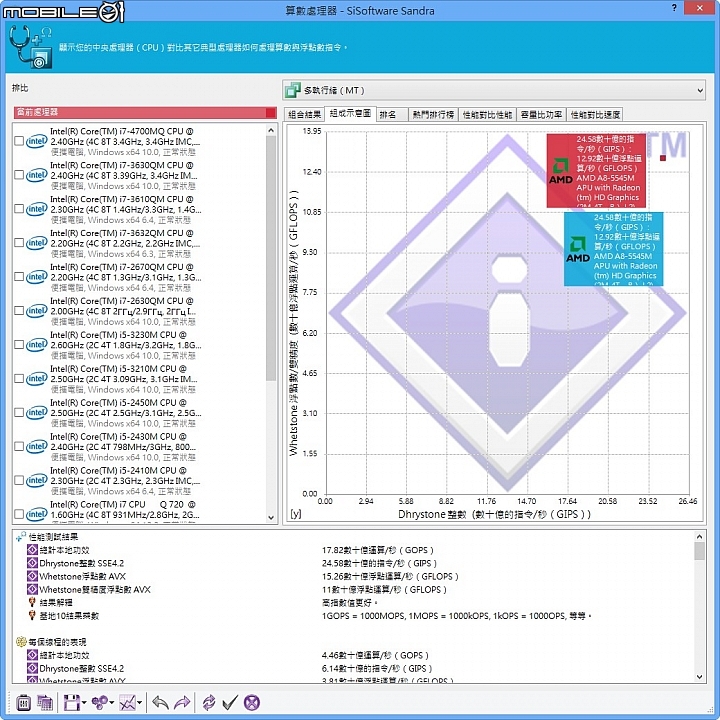Tick the Core i7-2630QM checkbox
Screen dimensions: 720x720
19,311
